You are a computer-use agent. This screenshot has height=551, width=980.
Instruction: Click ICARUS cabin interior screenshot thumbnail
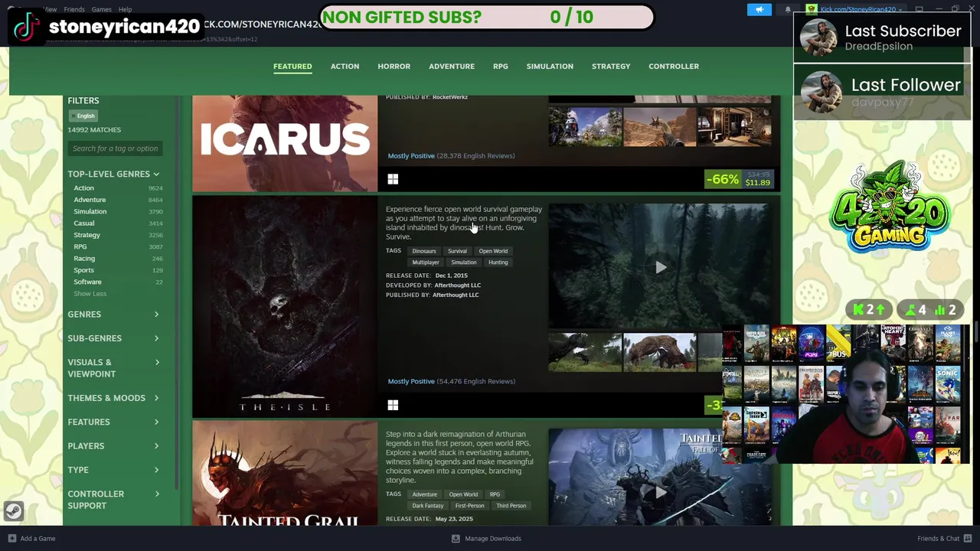pos(734,126)
